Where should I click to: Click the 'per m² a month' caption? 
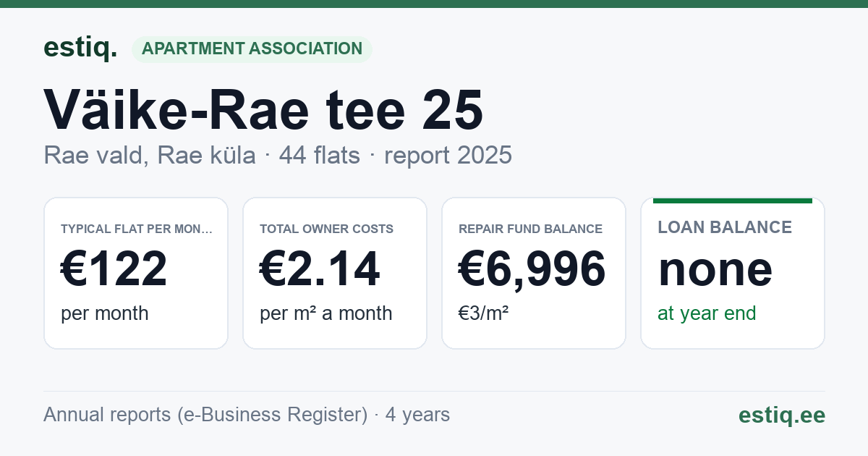[x=326, y=313]
